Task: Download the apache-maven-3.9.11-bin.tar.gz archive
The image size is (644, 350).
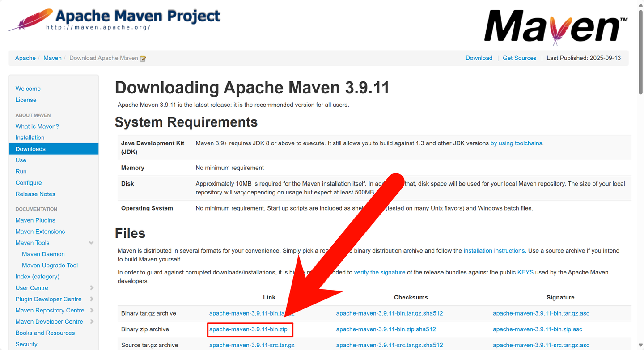Action: pyautogui.click(x=252, y=313)
